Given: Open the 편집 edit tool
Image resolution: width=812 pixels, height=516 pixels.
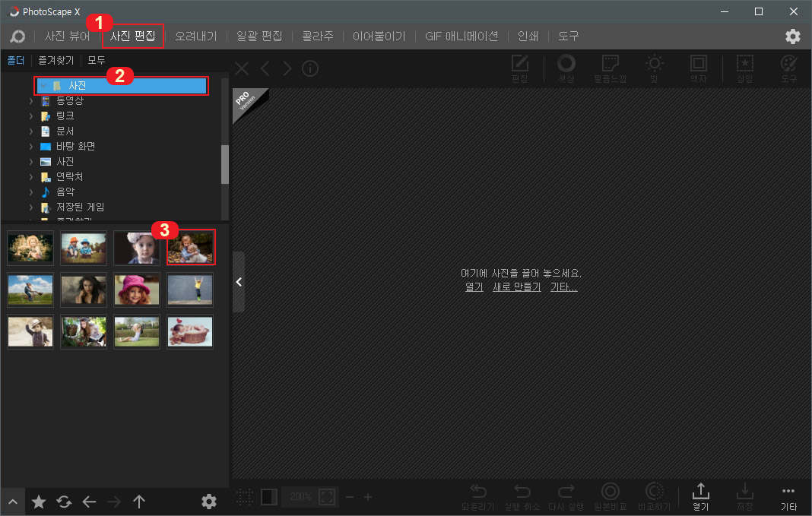Looking at the screenshot, I should pyautogui.click(x=520, y=69).
